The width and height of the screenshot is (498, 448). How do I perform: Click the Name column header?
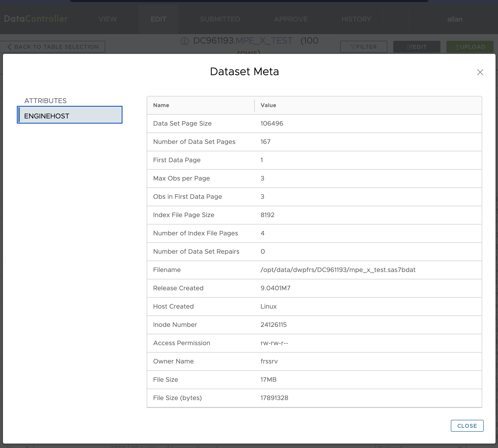pos(161,105)
